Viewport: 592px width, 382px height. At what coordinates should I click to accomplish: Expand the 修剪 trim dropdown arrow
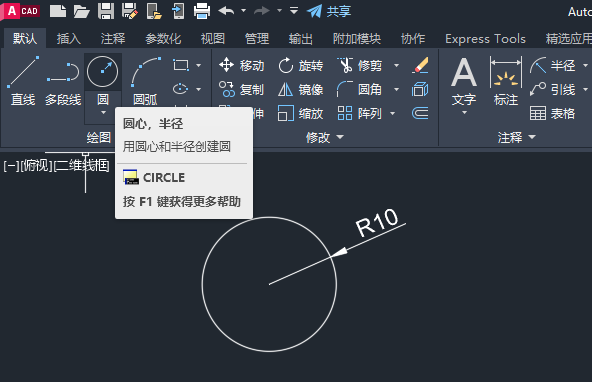tap(396, 65)
